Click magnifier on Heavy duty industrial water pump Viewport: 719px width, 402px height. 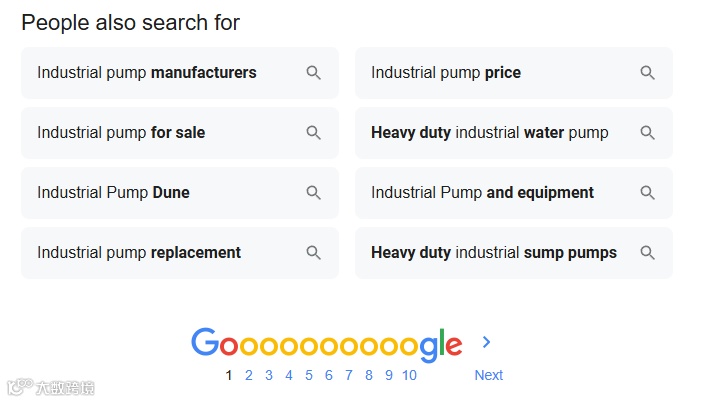pos(647,133)
